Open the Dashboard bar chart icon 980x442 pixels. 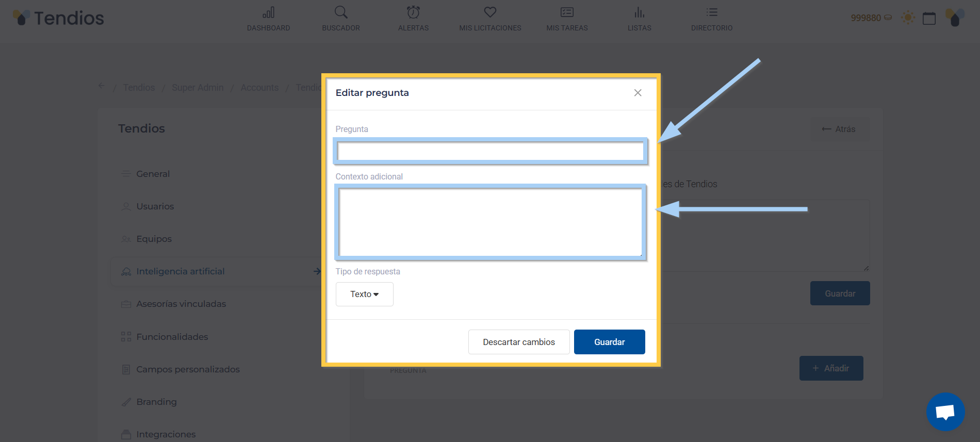coord(268,12)
